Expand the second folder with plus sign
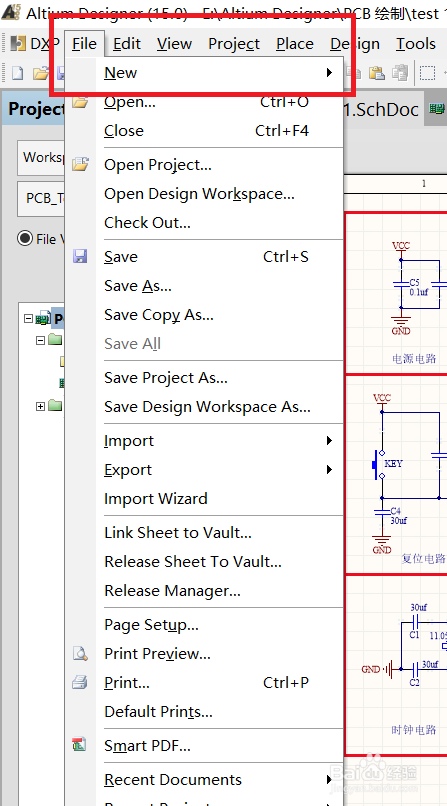The image size is (447, 806). [40, 407]
